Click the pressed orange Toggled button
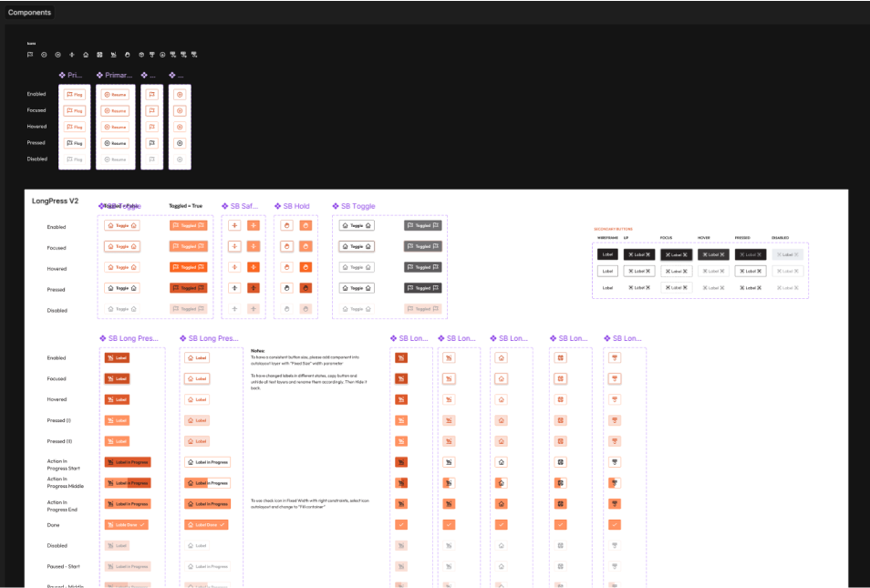This screenshot has width=870, height=588. [x=189, y=288]
